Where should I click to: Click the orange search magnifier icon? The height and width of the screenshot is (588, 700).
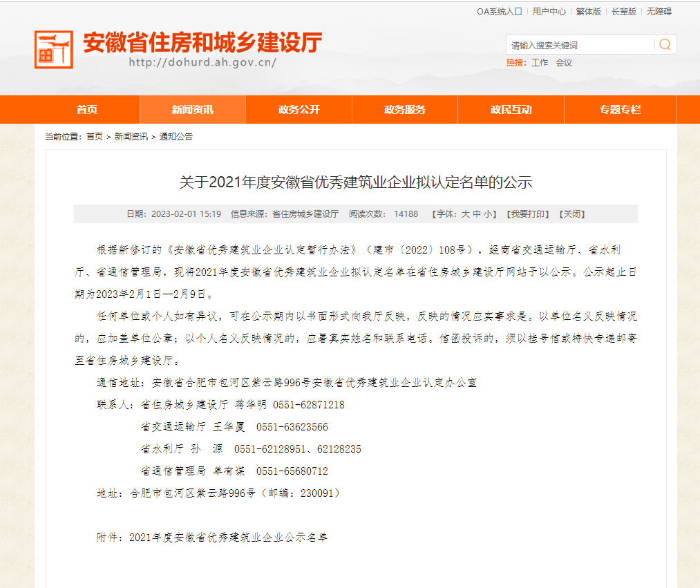click(665, 45)
